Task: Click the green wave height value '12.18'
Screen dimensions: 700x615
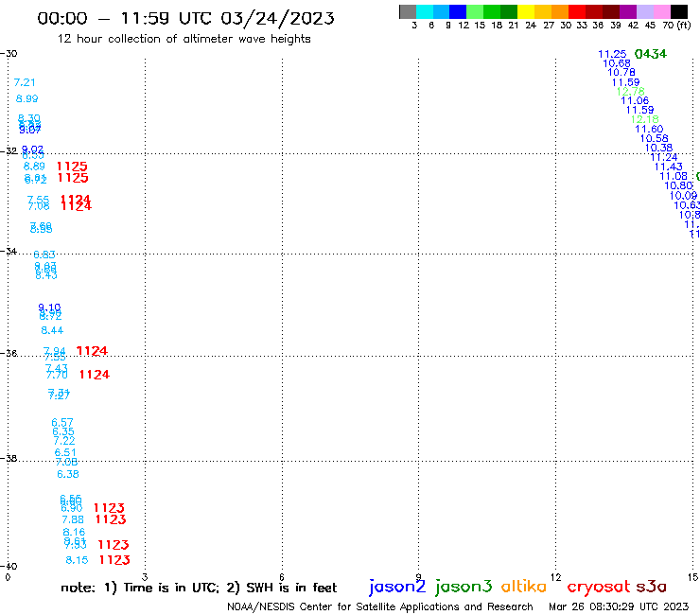Action: [x=644, y=120]
